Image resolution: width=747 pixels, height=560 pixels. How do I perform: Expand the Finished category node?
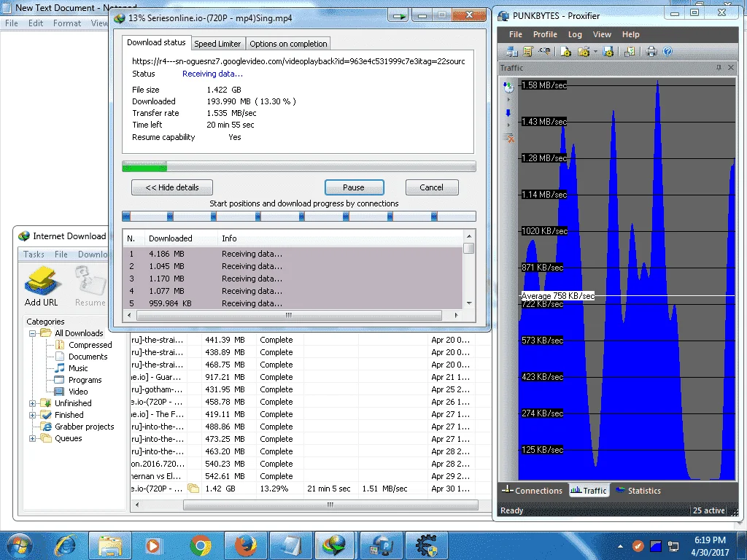pos(32,415)
